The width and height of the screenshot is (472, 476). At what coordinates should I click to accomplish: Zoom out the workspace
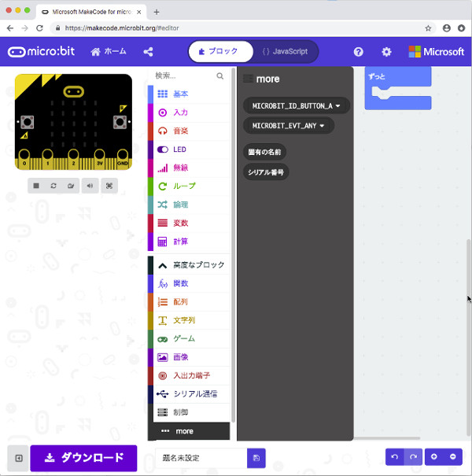click(453, 457)
